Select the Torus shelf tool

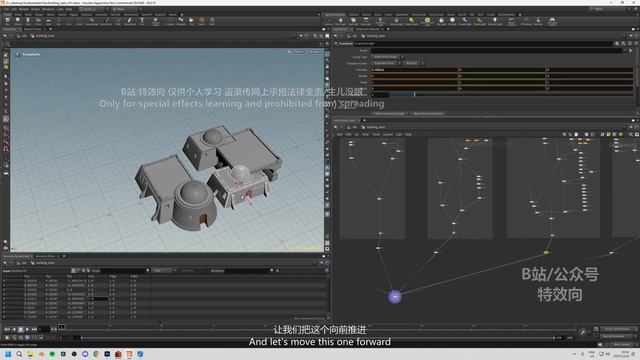(38, 21)
